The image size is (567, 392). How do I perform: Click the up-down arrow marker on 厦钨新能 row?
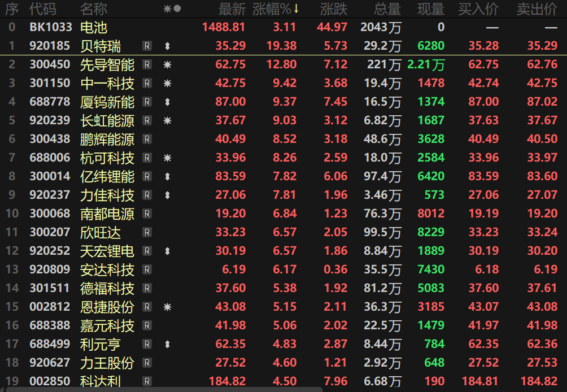pos(167,102)
